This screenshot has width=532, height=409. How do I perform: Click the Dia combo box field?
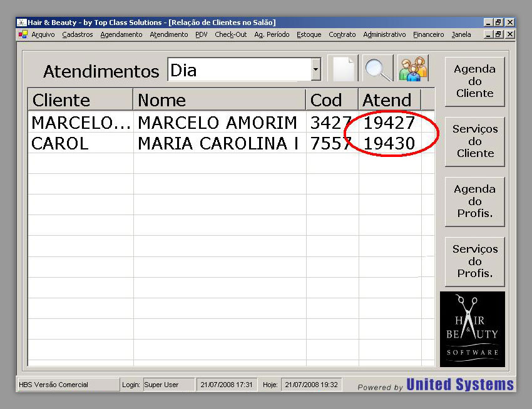244,69
